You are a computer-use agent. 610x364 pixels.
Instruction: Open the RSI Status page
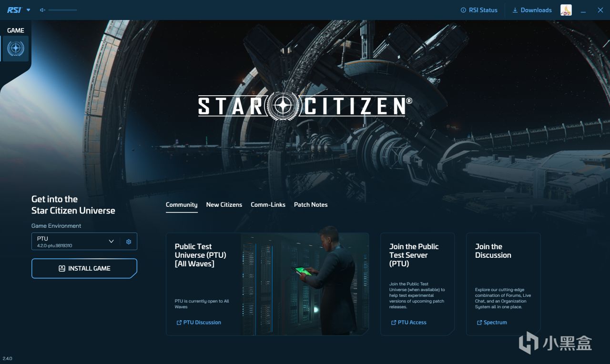pyautogui.click(x=479, y=10)
